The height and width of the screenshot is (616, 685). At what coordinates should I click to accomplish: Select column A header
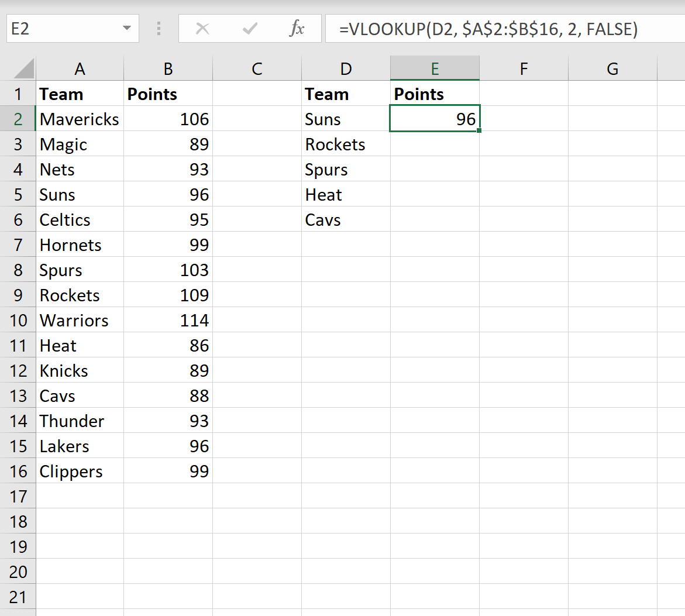coord(80,69)
